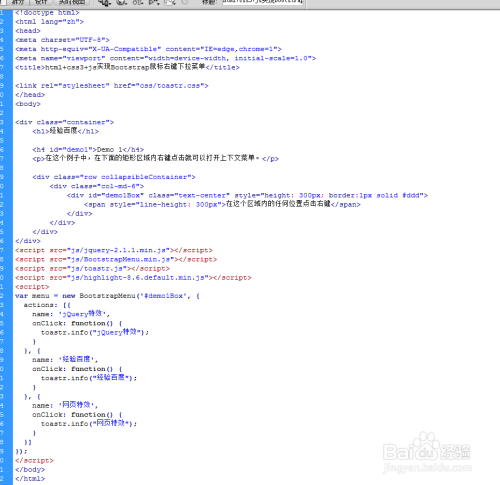Click the 'toastr.info("网页特效");' line
The image size is (500, 485).
click(x=89, y=424)
